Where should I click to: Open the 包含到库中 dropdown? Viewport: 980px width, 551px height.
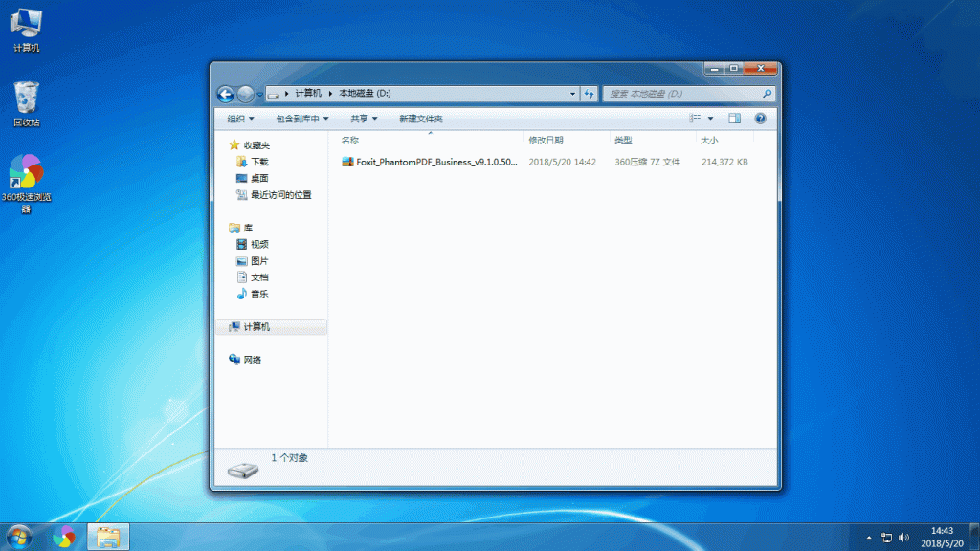(x=302, y=119)
